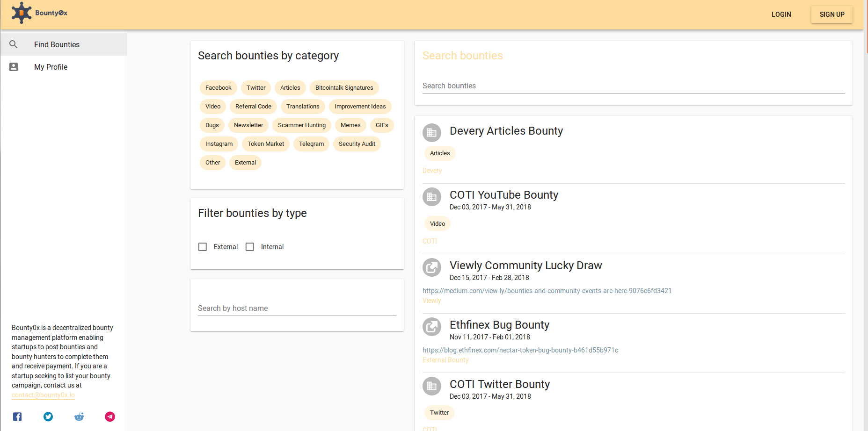The image size is (868, 431).
Task: Select the Bugs category chip
Action: 212,125
